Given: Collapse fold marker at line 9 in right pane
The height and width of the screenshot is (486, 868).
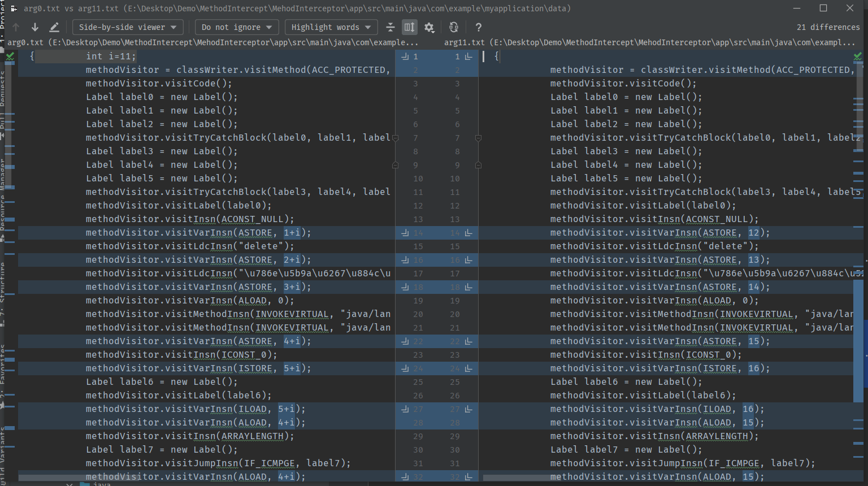Looking at the screenshot, I should pos(478,165).
